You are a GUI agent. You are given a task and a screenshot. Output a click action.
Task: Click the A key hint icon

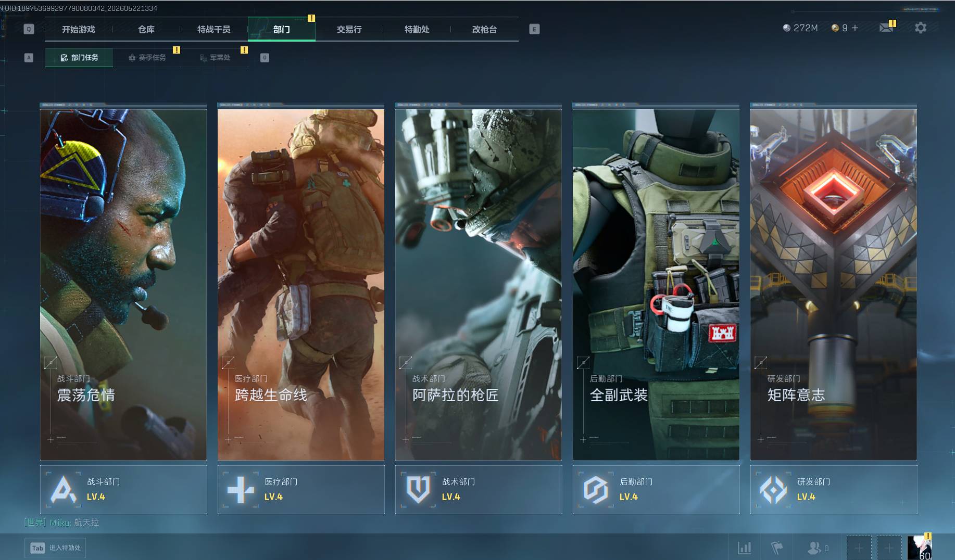(x=29, y=57)
